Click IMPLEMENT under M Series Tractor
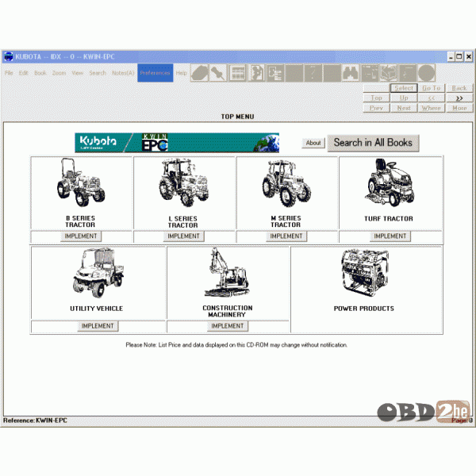This screenshot has height=476, width=476. 286,236
